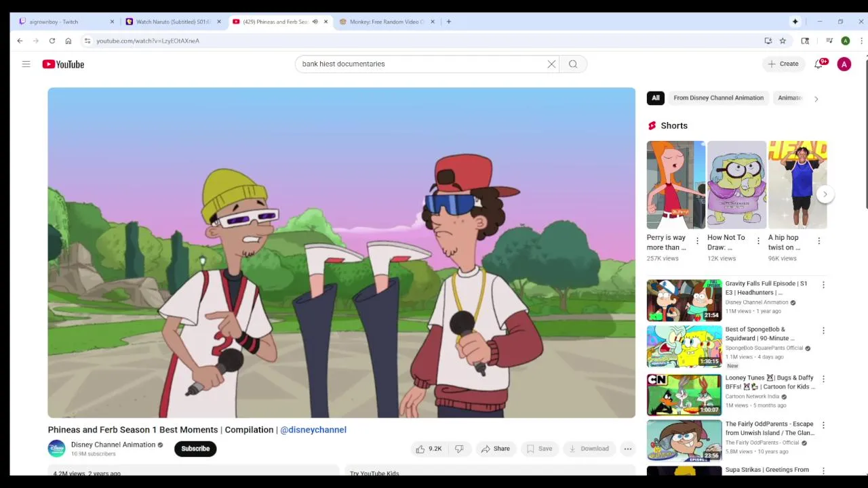Open the account avatar menu on YouTube

tap(844, 64)
